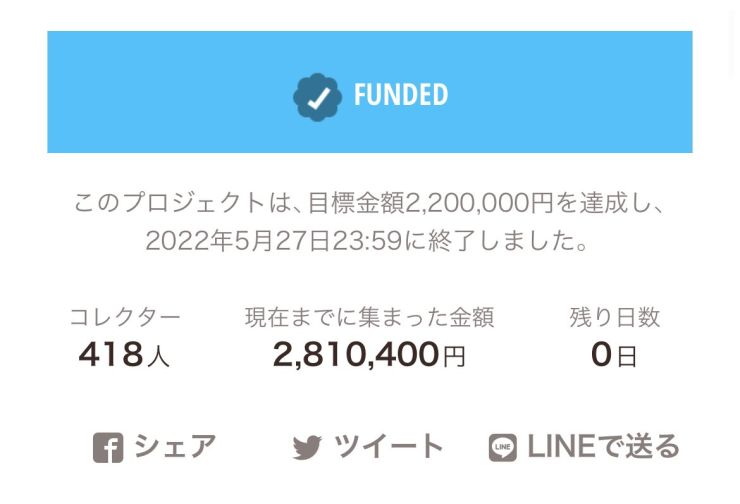The height and width of the screenshot is (504, 740).
Task: Click the LINE app icon
Action: pos(503,447)
